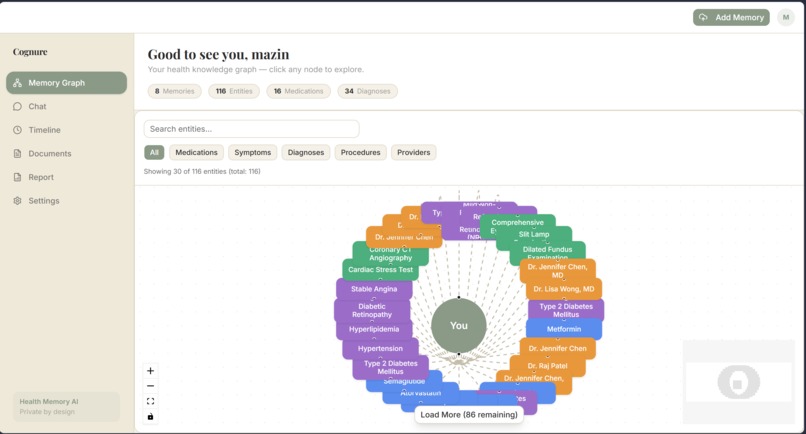
Task: Click the Search entities field
Action: click(x=251, y=129)
